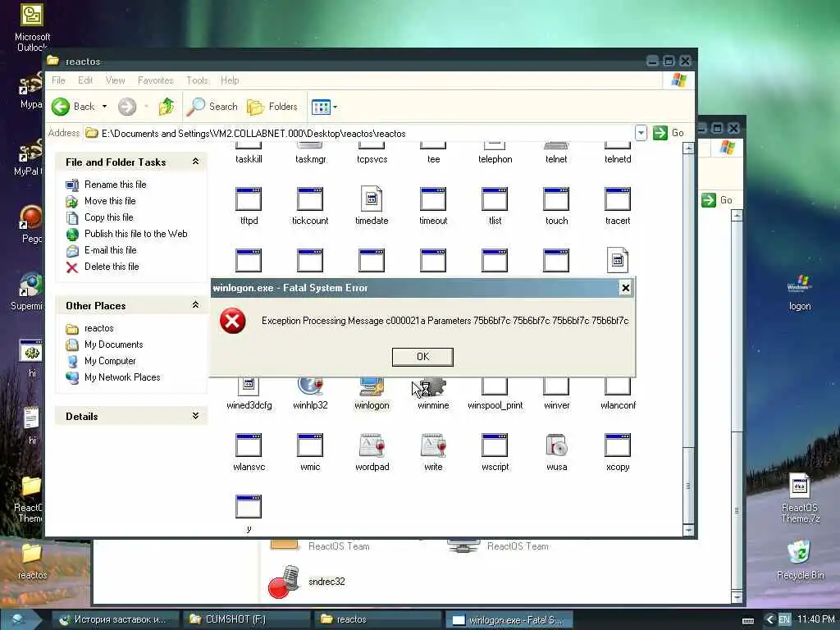Click the address path field
This screenshot has height=630, width=840.
(359, 134)
